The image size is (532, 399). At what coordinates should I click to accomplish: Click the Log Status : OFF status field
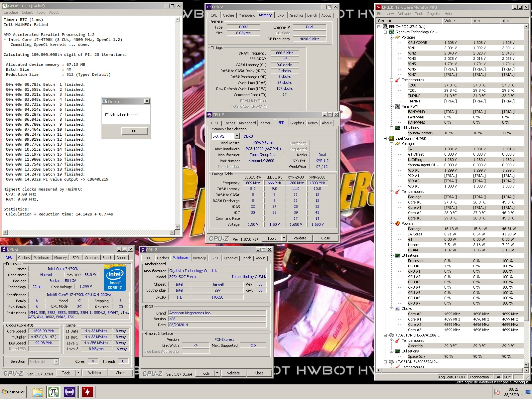coord(452,377)
